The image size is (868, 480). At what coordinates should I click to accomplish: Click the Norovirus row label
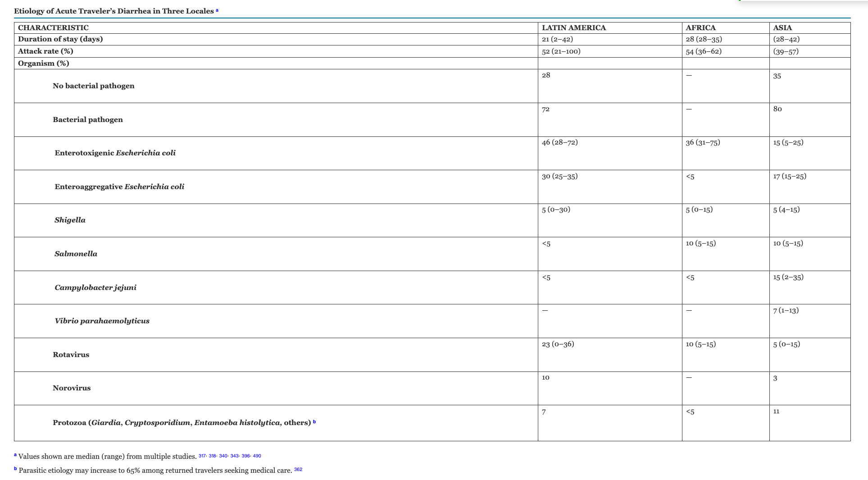(72, 388)
